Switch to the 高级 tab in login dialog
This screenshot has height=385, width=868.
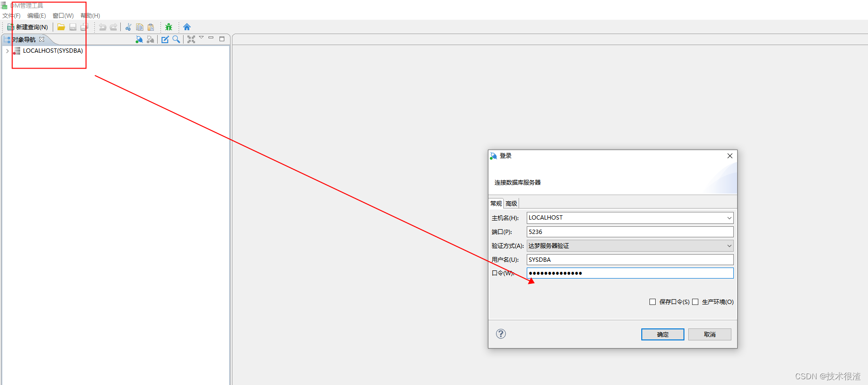[x=511, y=203]
